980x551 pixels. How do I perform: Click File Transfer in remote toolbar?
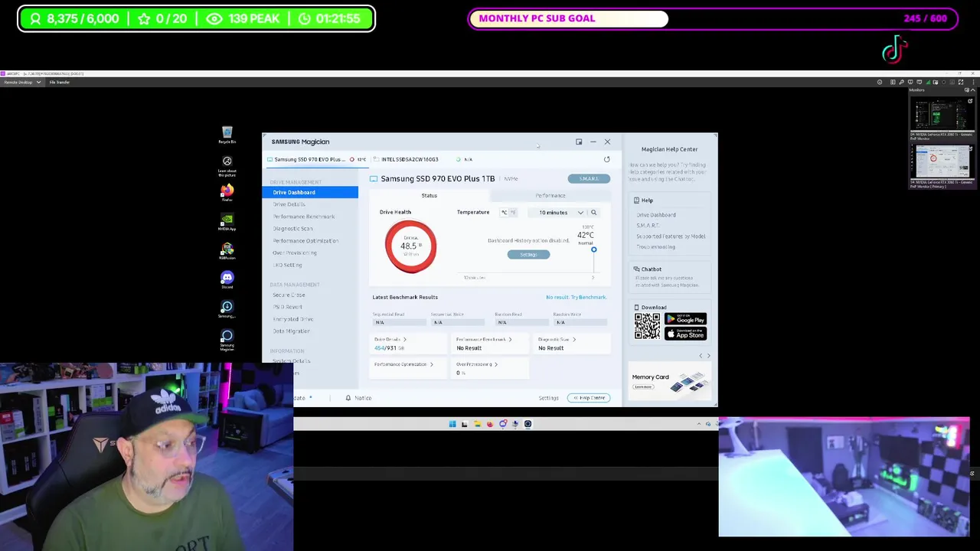[60, 82]
